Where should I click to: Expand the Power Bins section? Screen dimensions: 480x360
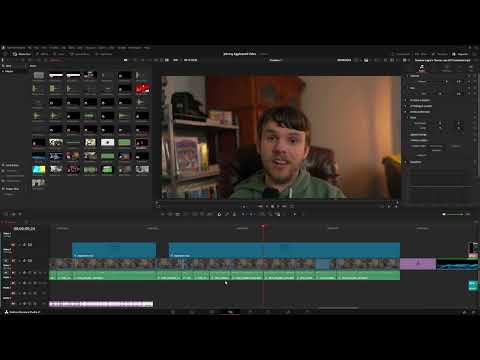click(11, 189)
